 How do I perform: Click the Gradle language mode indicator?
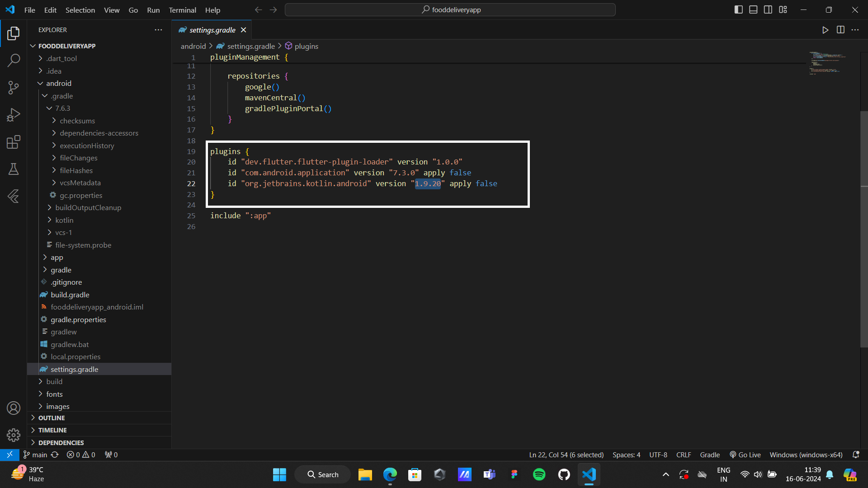(710, 455)
